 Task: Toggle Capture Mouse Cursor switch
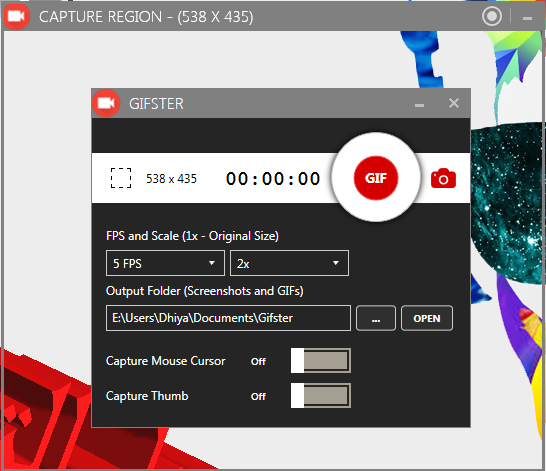tap(321, 361)
